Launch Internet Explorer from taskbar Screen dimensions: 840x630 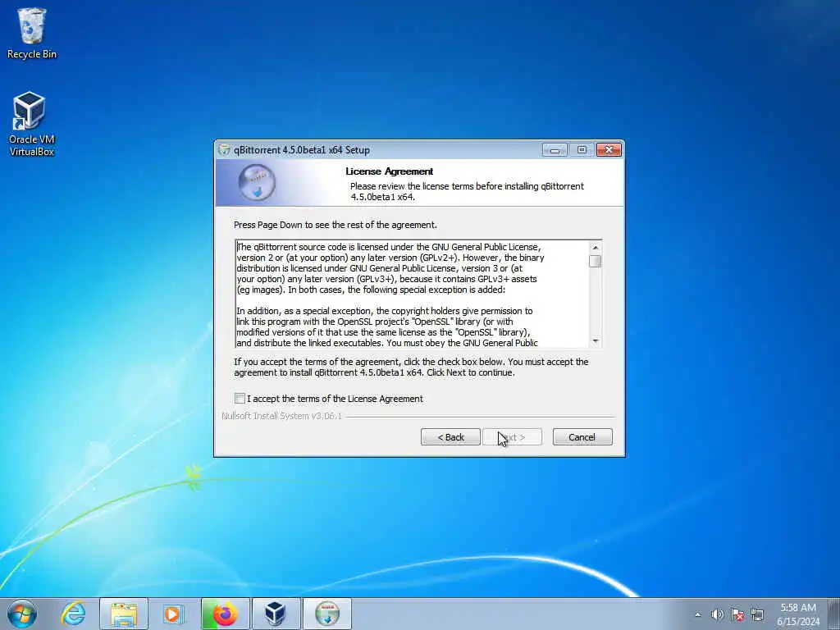click(73, 614)
